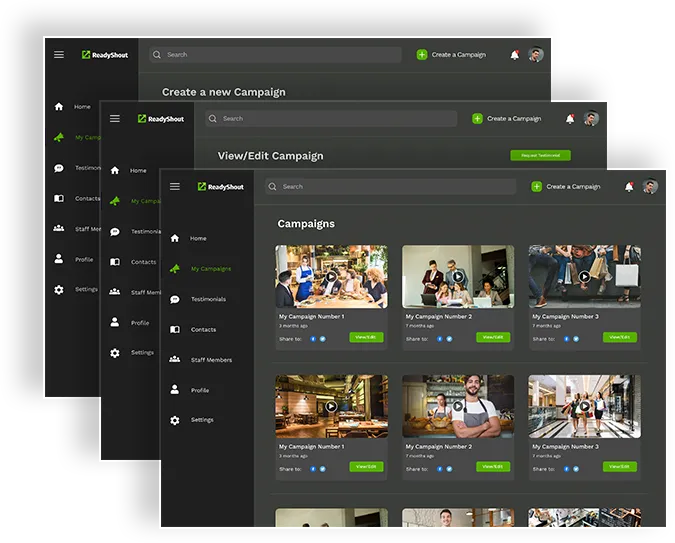Click Settings gear in View/Edit Campaign window sidebar
This screenshot has height=543, width=675.
pyautogui.click(x=115, y=353)
